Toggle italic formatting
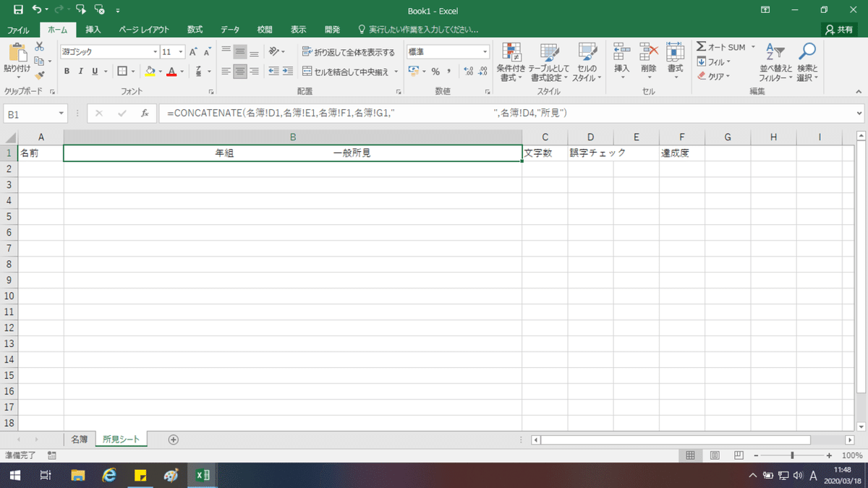The height and width of the screenshot is (488, 868). coord(80,72)
